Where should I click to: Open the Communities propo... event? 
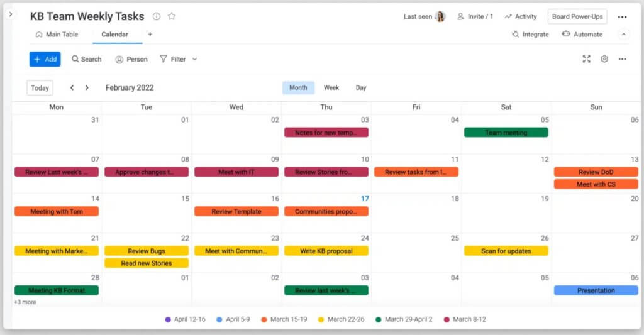[x=326, y=211]
